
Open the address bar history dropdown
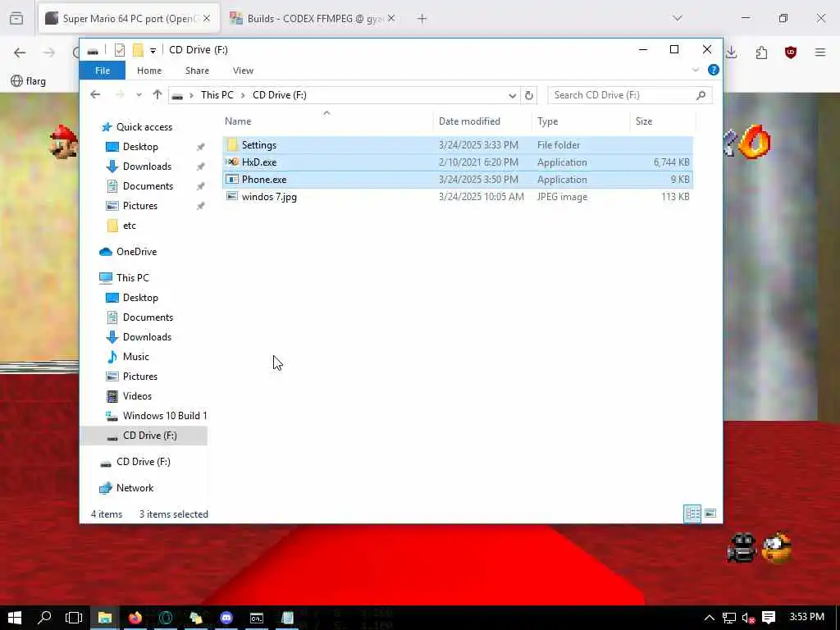coord(512,95)
